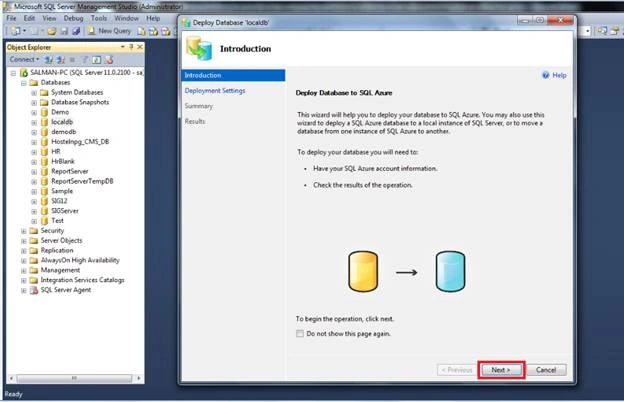This screenshot has height=402, width=624.
Task: Click the Save All icon in the toolbar
Action: point(76,31)
